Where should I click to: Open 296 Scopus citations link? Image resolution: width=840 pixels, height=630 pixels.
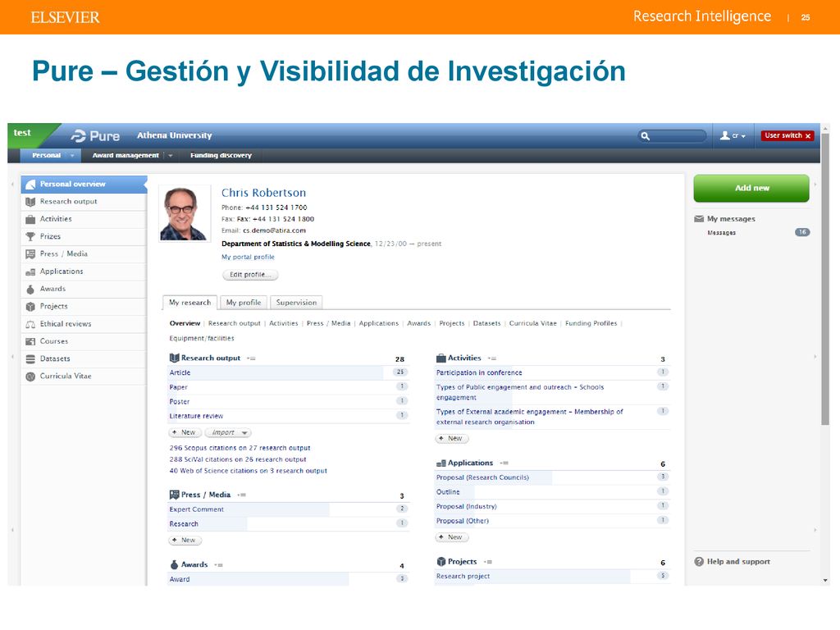(240, 448)
